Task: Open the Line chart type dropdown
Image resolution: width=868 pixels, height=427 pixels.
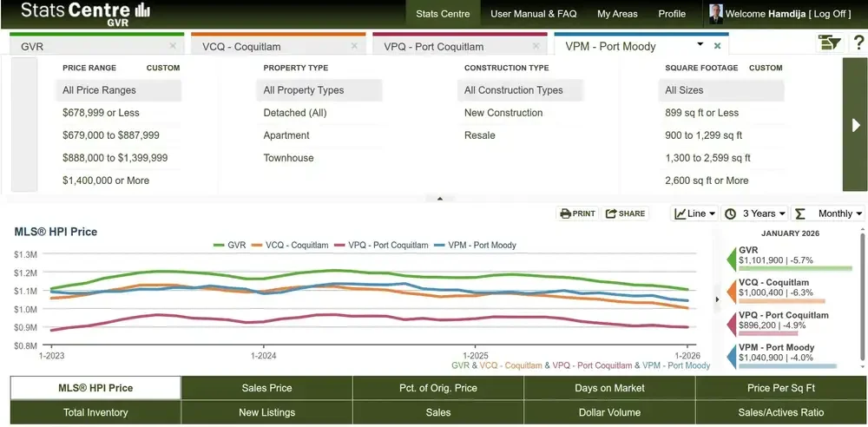Action: (x=694, y=213)
